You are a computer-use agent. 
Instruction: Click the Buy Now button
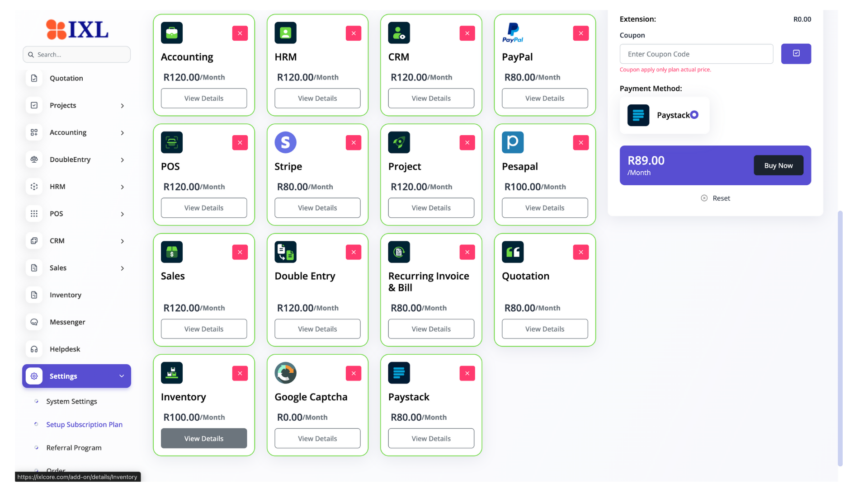[778, 165]
